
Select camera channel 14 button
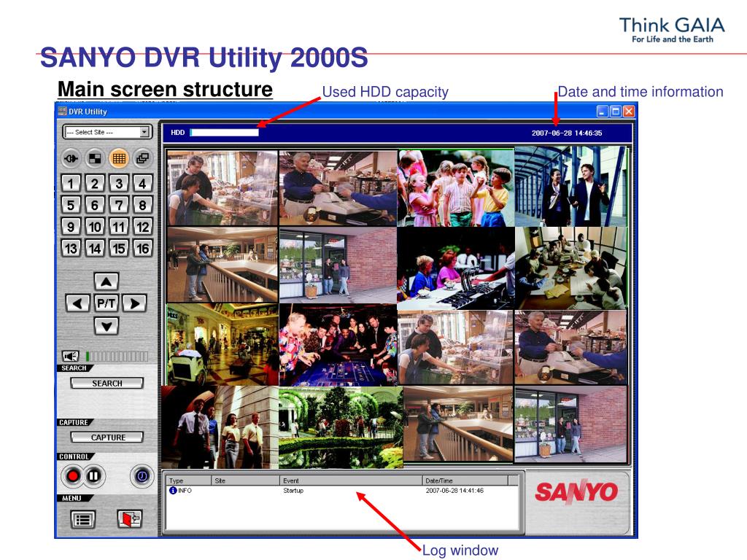tap(95, 248)
